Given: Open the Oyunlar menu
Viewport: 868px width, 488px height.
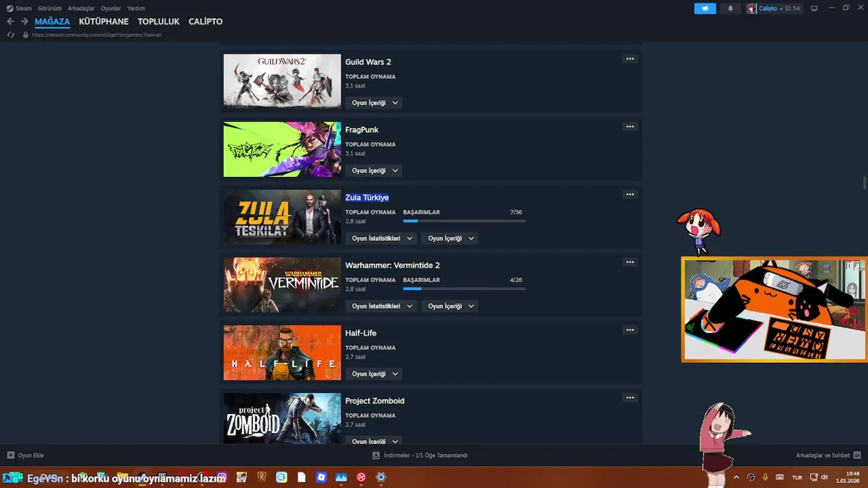Looking at the screenshot, I should 111,8.
